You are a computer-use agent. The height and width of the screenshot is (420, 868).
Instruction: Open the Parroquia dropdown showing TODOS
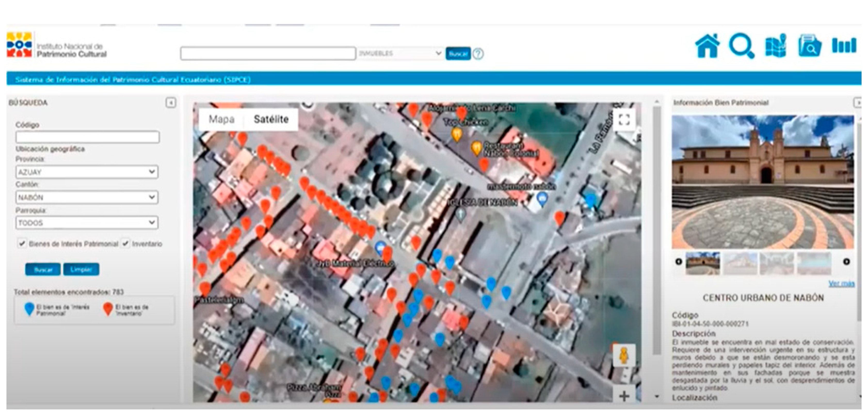click(87, 223)
